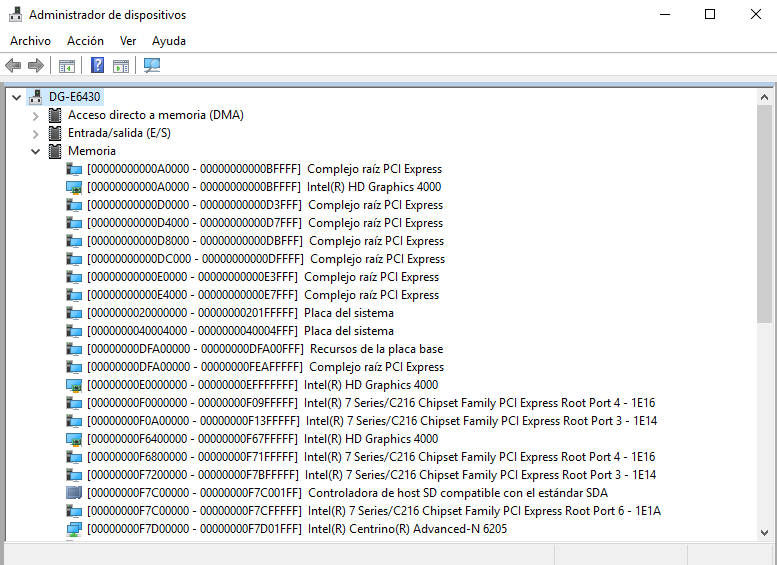Click the scan for hardware changes icon
The height and width of the screenshot is (565, 777).
click(x=152, y=65)
